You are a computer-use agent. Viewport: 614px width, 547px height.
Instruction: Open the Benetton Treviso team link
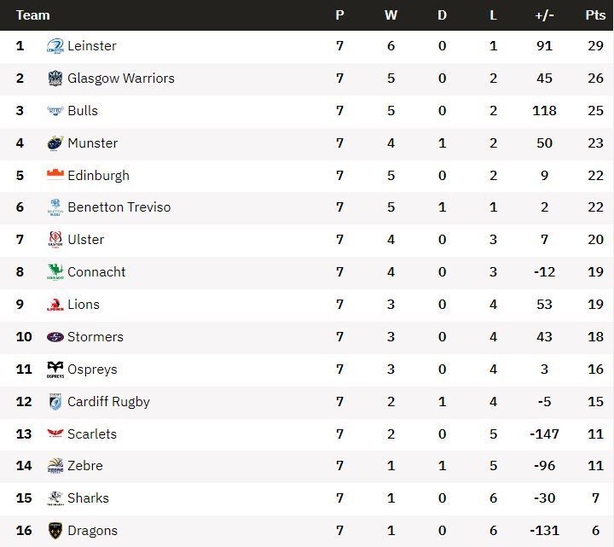[x=119, y=207]
